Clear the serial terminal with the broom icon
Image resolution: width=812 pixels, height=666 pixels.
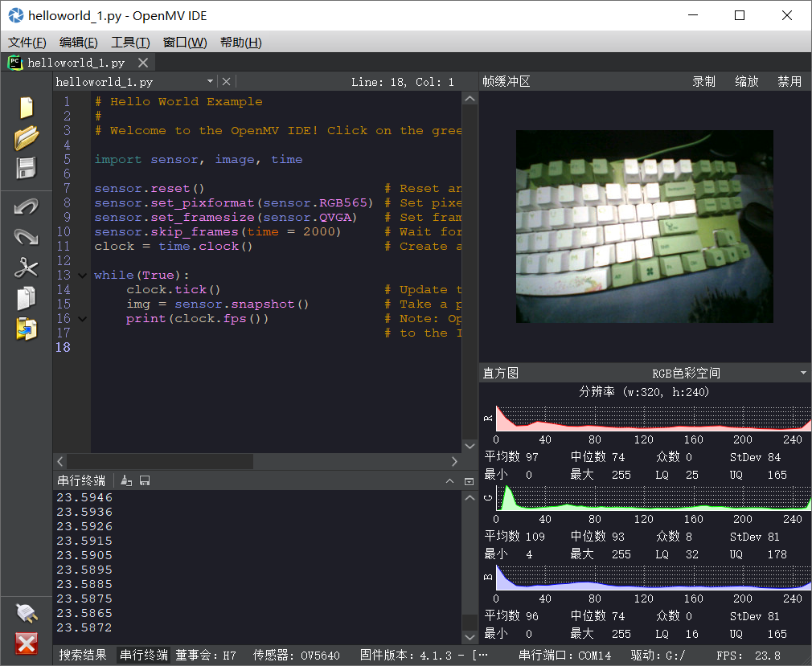(x=126, y=480)
